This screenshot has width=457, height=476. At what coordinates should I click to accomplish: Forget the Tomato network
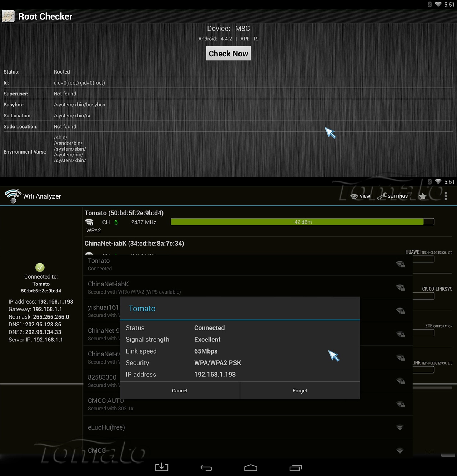click(x=300, y=391)
